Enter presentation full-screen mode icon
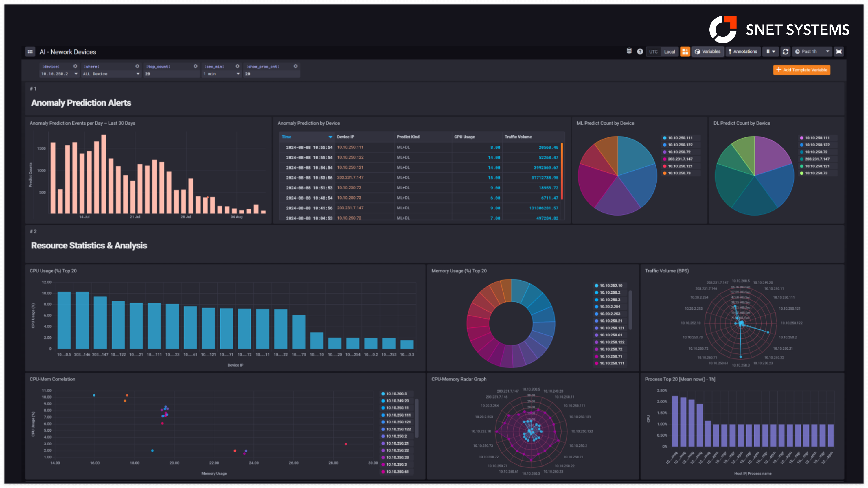 pos(839,51)
